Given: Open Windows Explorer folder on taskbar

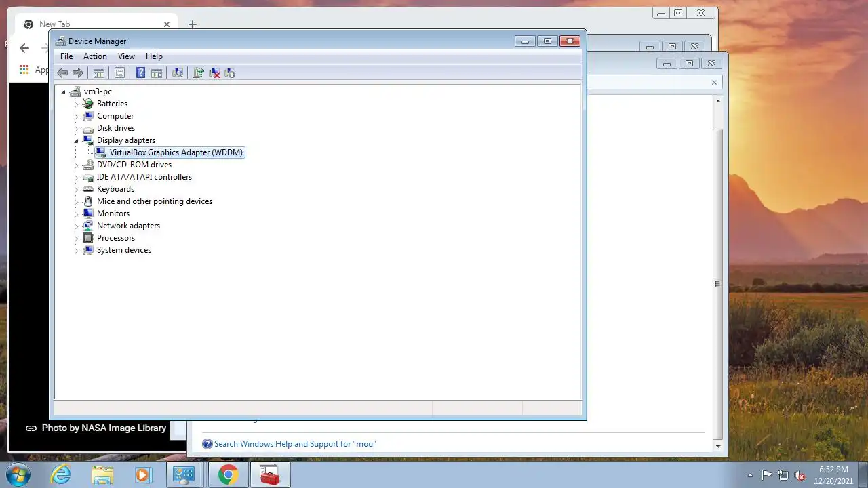Looking at the screenshot, I should tap(102, 474).
